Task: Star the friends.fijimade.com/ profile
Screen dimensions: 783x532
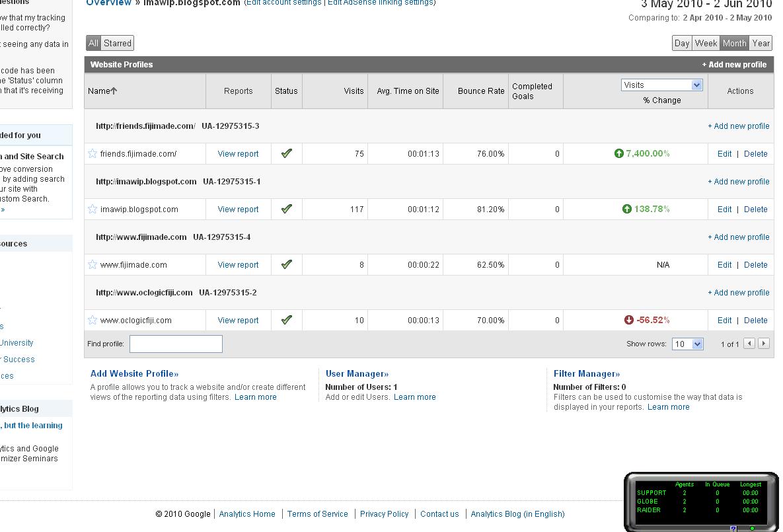Action: [x=93, y=153]
